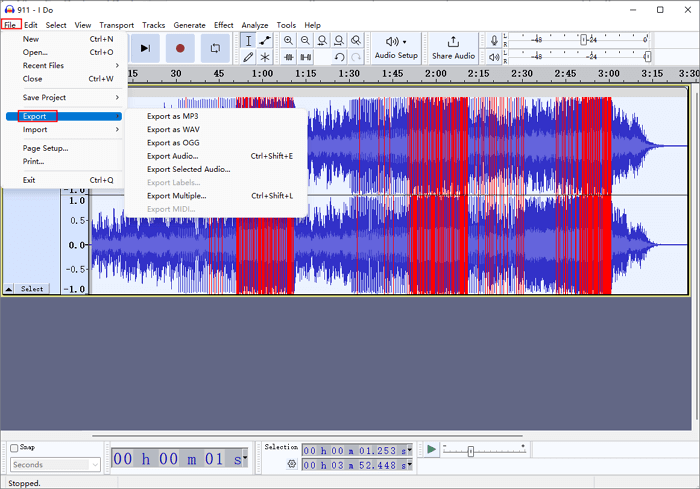
Task: Adjust the playback speed slider
Action: coord(471,451)
